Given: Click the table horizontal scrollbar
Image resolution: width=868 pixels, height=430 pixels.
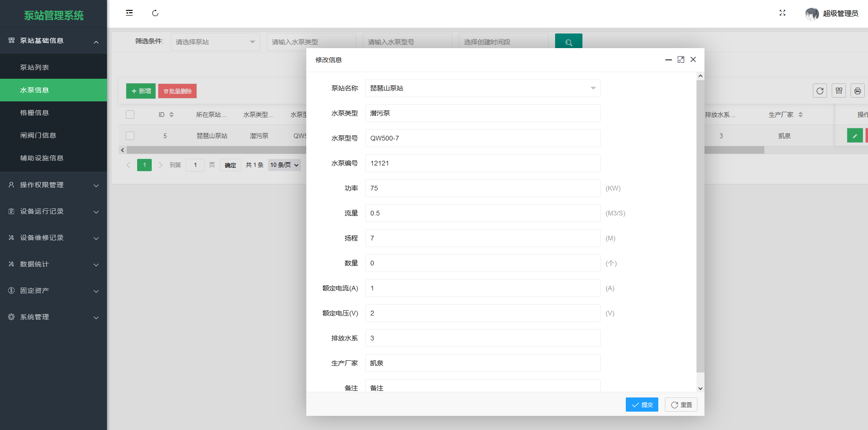Looking at the screenshot, I should pos(445,150).
